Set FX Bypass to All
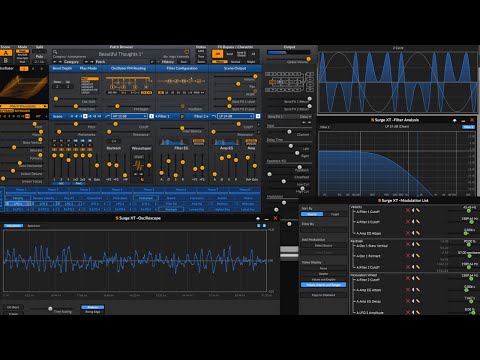 coord(253,54)
